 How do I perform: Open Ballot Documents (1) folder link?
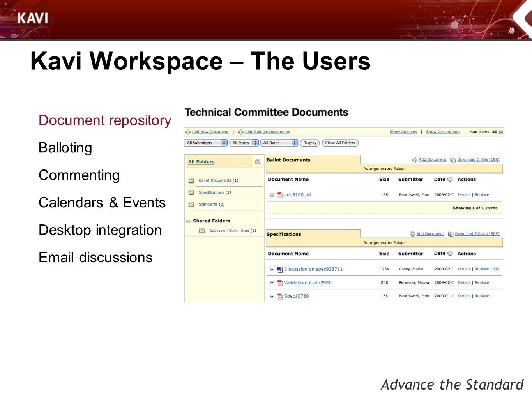coord(219,180)
